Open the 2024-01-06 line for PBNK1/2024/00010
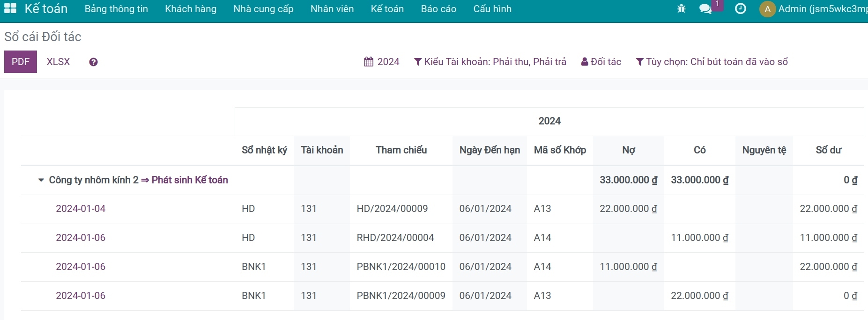 coord(81,267)
